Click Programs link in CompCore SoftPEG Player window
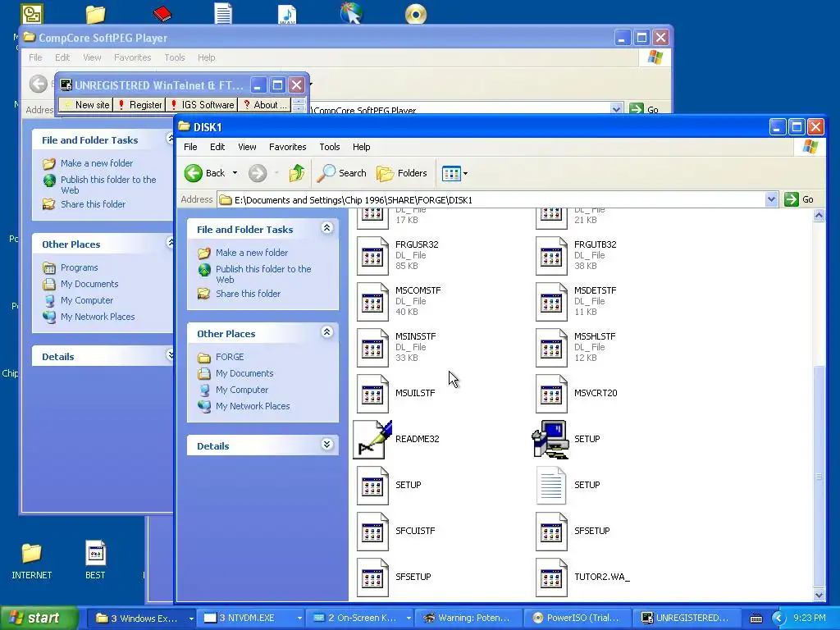This screenshot has width=840, height=630. 79,267
